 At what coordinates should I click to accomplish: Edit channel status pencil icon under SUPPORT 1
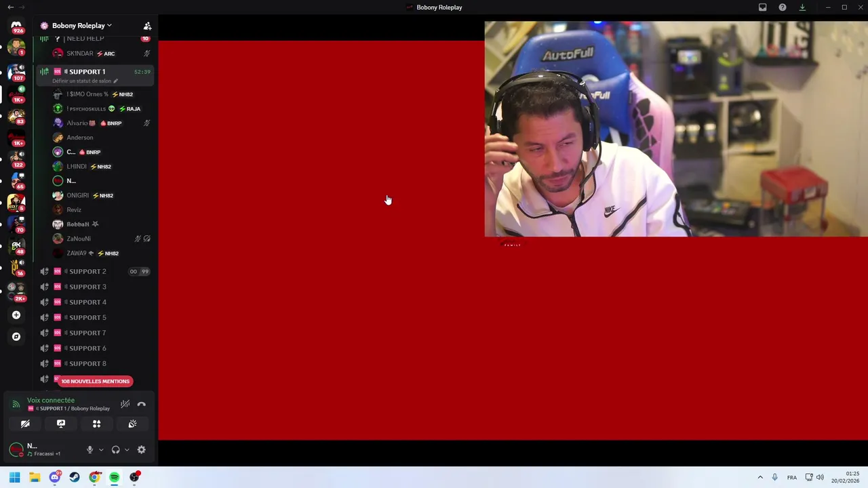click(x=115, y=81)
